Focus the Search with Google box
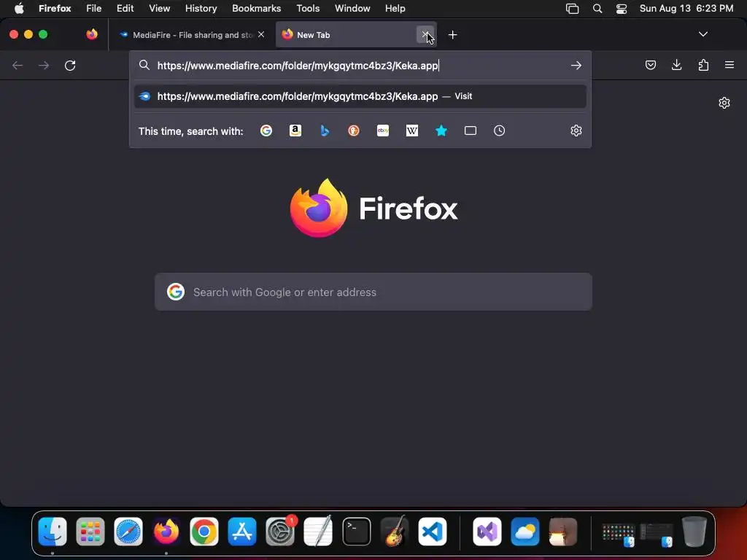The width and height of the screenshot is (747, 560). coord(373,292)
